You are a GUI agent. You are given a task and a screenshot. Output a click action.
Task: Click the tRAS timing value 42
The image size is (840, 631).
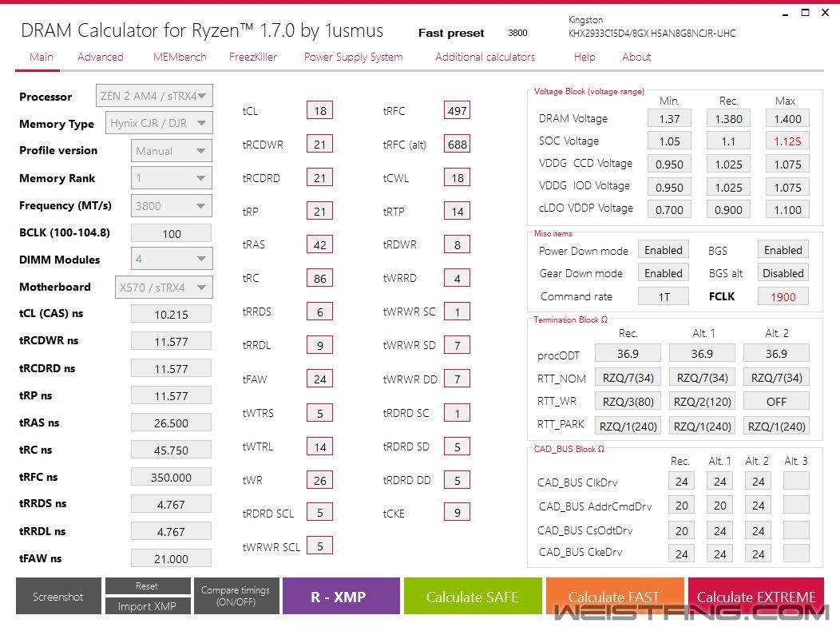(x=320, y=244)
